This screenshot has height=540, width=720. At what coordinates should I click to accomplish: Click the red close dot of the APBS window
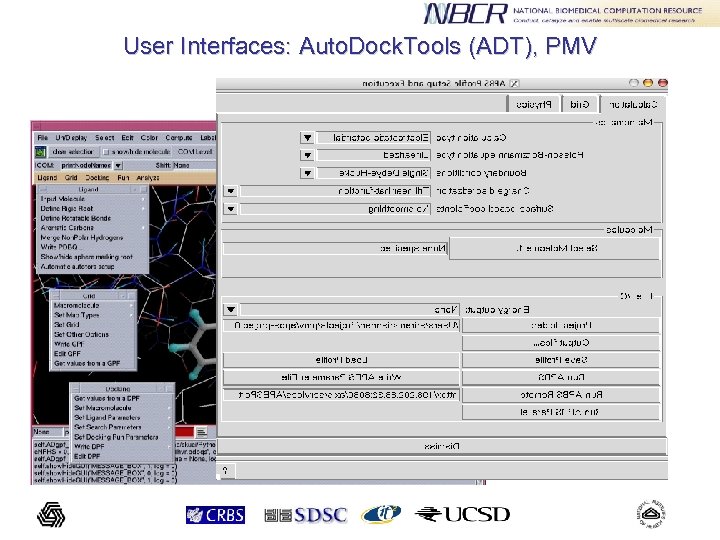[x=663, y=83]
